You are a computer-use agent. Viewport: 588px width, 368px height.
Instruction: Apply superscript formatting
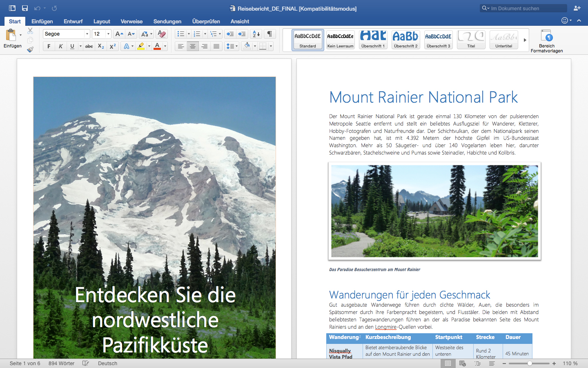[x=113, y=46]
